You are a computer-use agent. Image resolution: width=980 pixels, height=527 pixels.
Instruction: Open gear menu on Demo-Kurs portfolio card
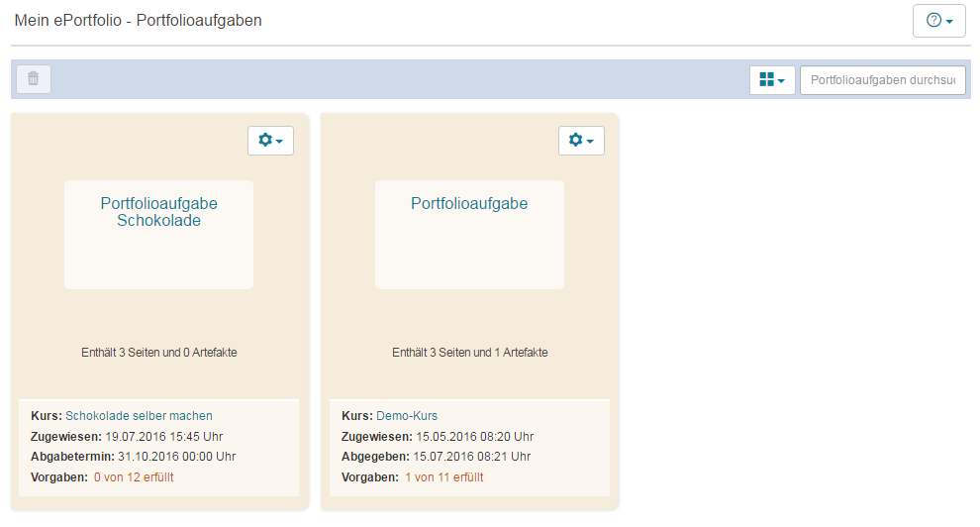[x=581, y=141]
